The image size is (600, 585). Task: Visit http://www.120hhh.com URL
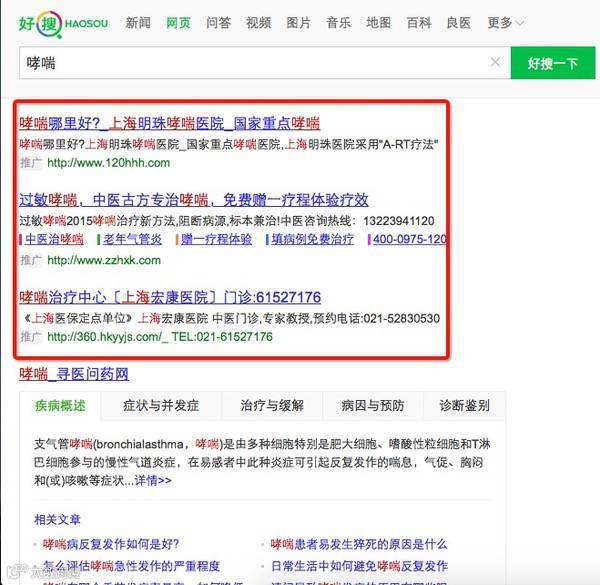108,163
